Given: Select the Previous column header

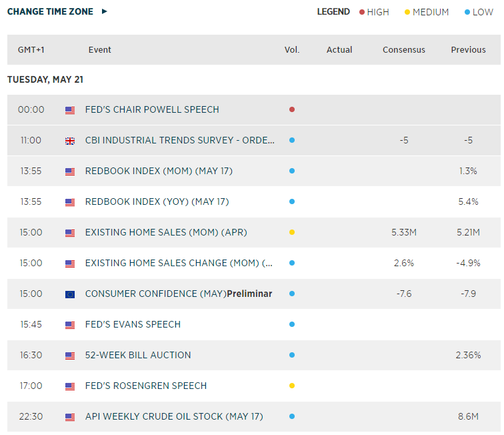Looking at the screenshot, I should point(468,50).
